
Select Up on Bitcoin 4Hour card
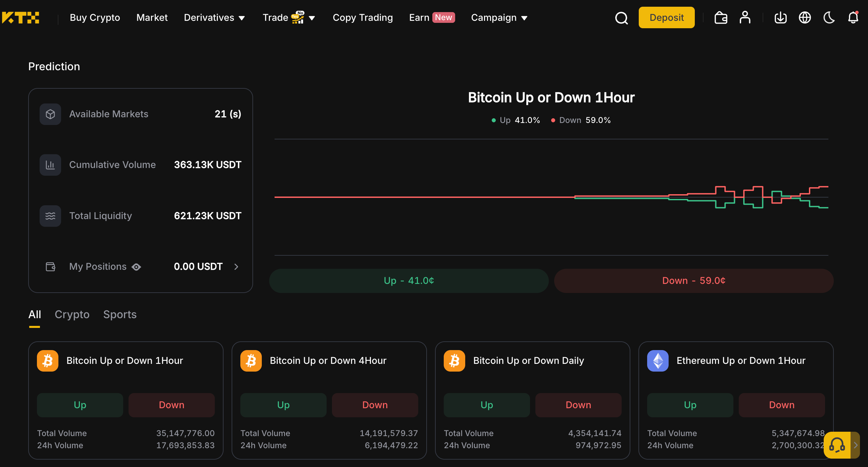click(283, 405)
